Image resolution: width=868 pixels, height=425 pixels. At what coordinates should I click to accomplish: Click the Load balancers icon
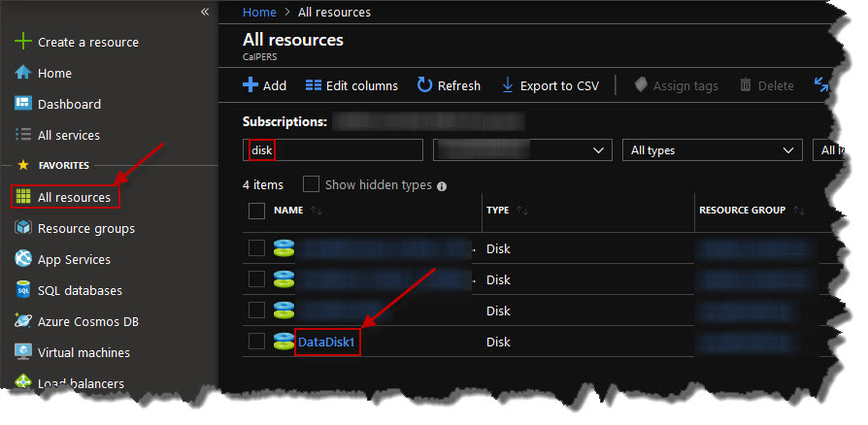[x=23, y=382]
